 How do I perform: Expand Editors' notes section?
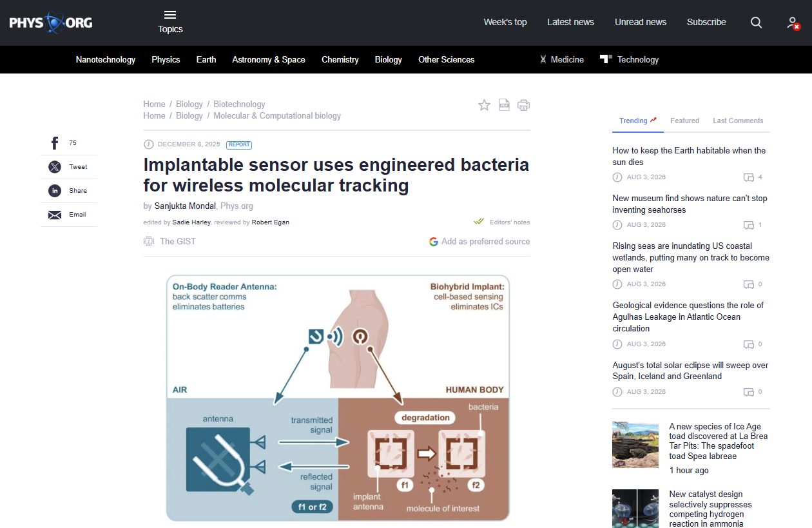pos(502,222)
